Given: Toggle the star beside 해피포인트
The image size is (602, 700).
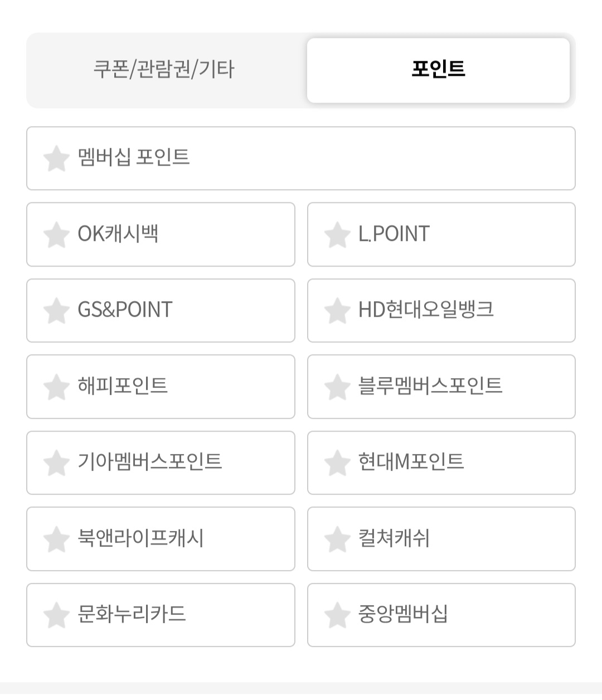Looking at the screenshot, I should 56,387.
